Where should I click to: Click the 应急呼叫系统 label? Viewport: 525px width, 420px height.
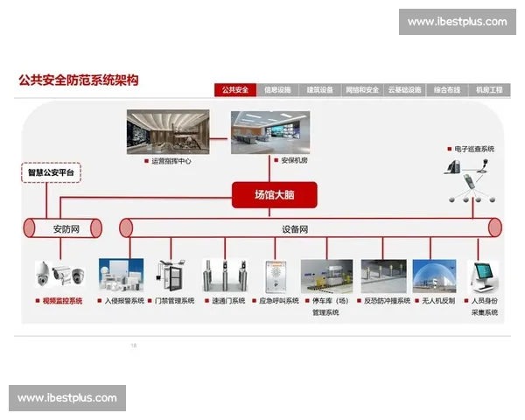[279, 301]
